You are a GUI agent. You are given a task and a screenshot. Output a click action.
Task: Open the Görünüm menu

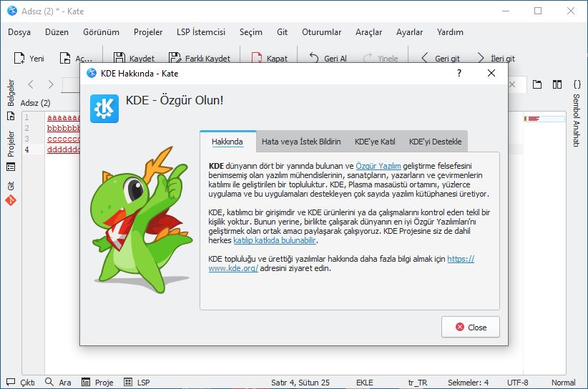tap(101, 32)
